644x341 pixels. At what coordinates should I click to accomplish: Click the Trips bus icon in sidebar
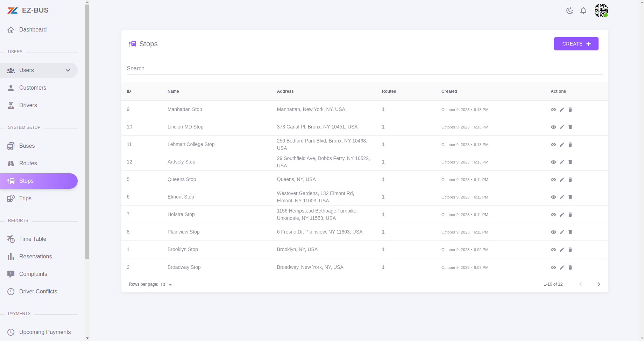coord(11,198)
